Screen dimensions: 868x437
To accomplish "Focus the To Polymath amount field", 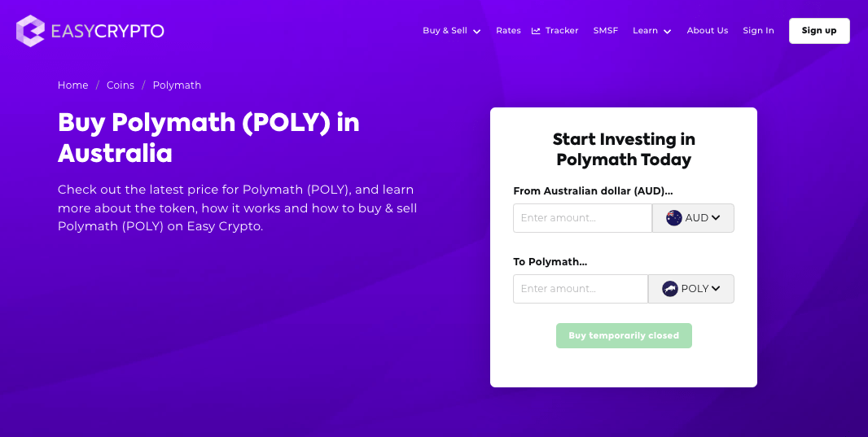I will pyautogui.click(x=580, y=289).
